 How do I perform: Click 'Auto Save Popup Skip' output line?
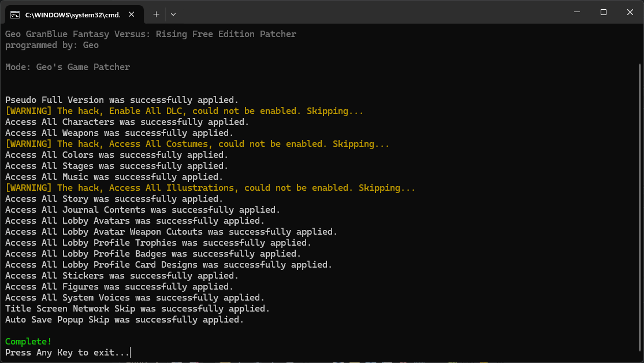tap(124, 320)
